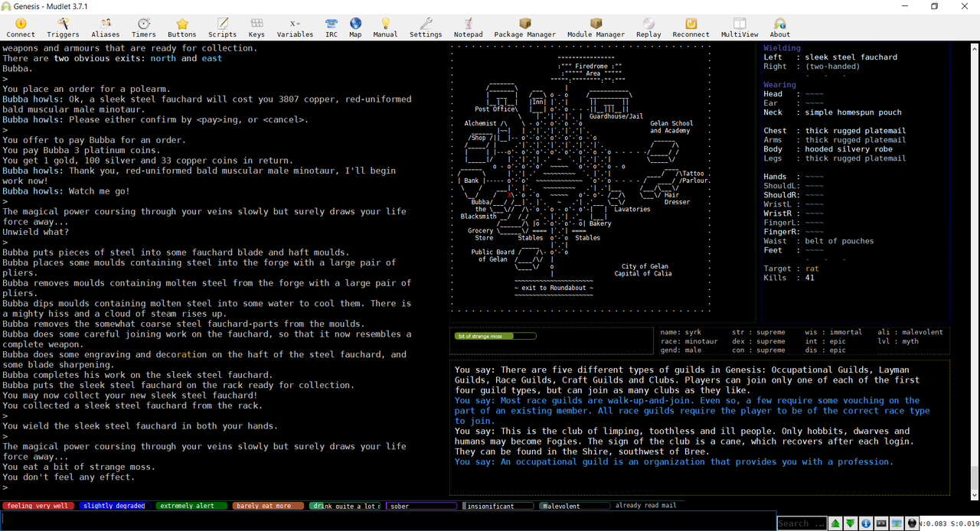Open the Aliases editor

coord(106,28)
